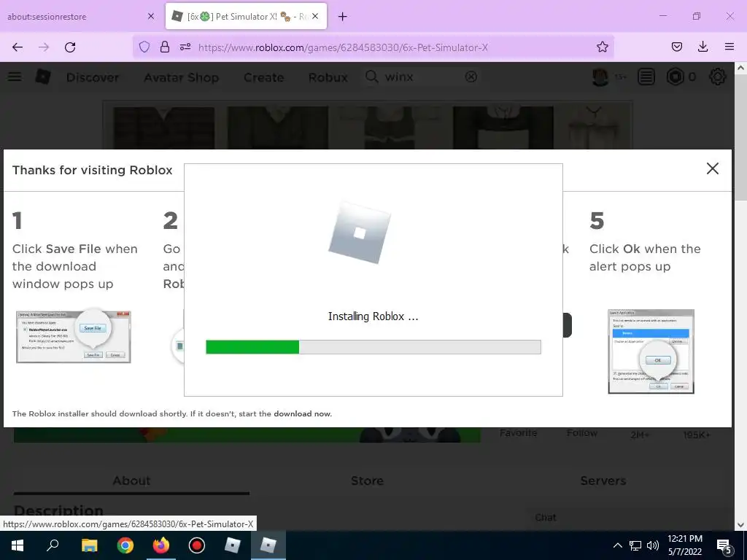
Task: Reload the current page
Action: click(70, 47)
